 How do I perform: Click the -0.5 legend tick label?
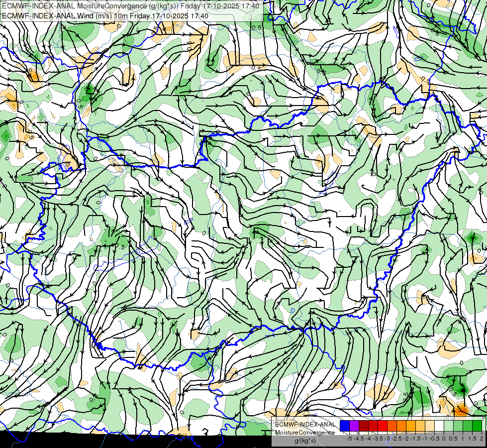coord(434,439)
